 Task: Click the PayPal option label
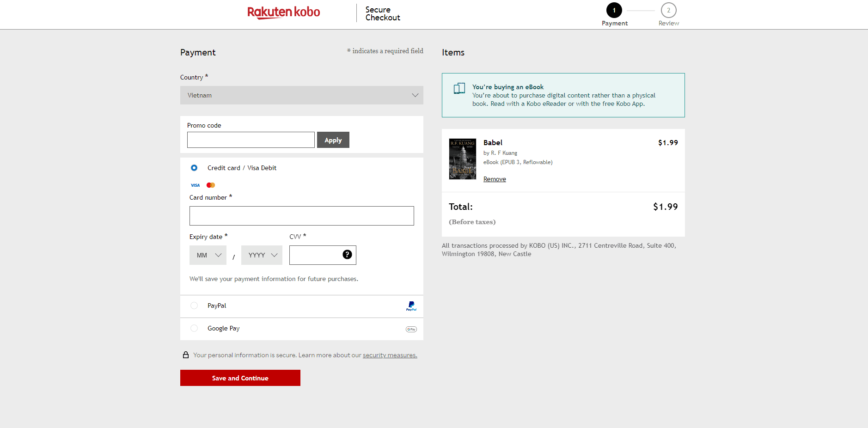tap(217, 306)
